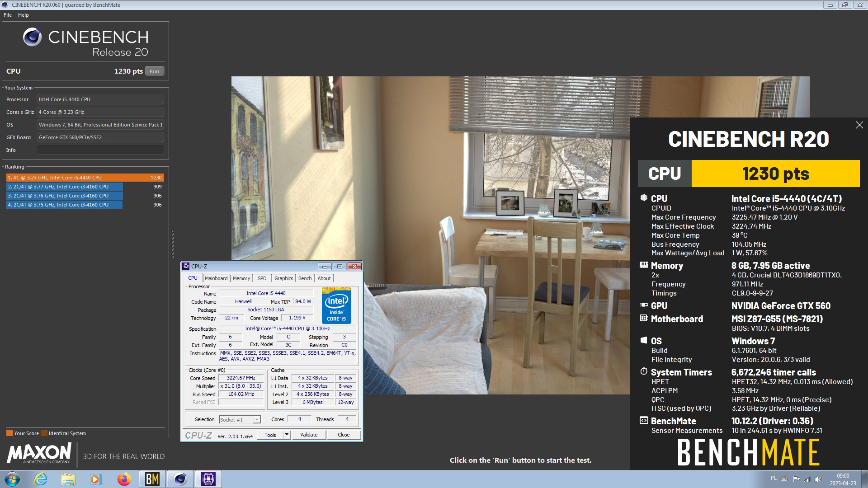This screenshot has height=488, width=868.
Task: Click the PL language indicator
Action: coord(774,478)
